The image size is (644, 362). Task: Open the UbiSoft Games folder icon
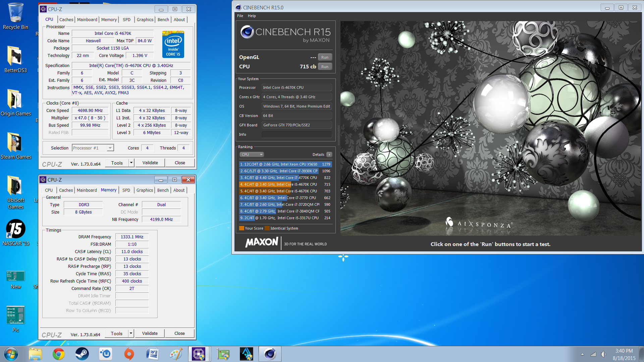[15, 192]
